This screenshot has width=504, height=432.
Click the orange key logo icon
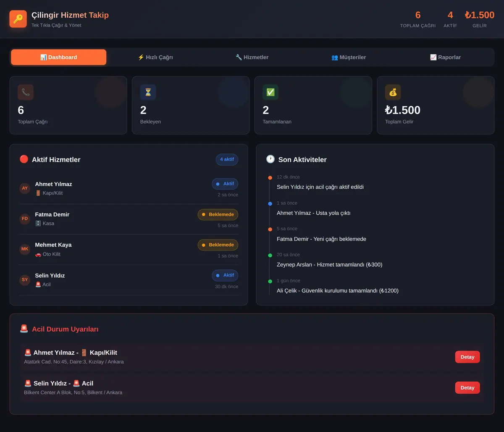pos(18,19)
